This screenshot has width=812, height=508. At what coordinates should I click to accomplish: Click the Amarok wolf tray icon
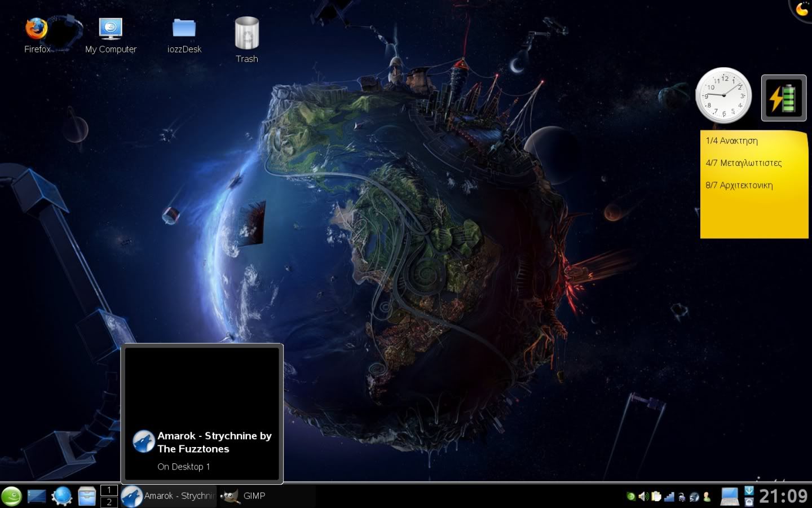694,497
